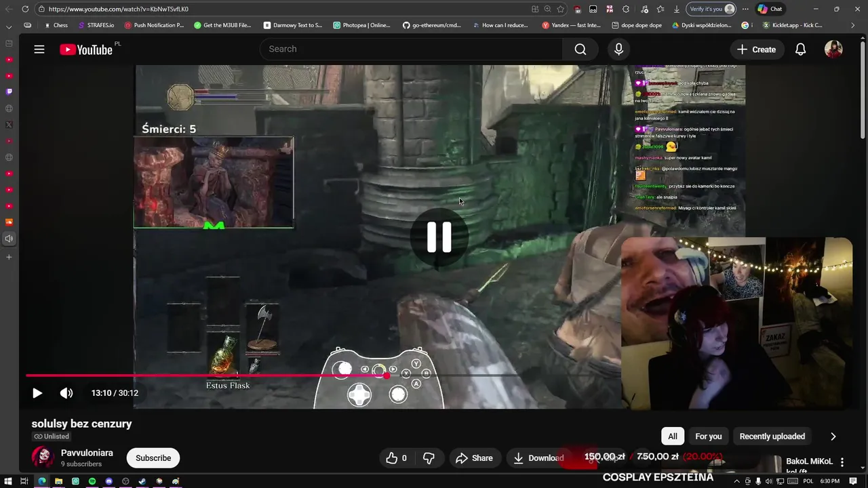The image size is (868, 488).
Task: Click the address bar URL
Action: pyautogui.click(x=118, y=9)
